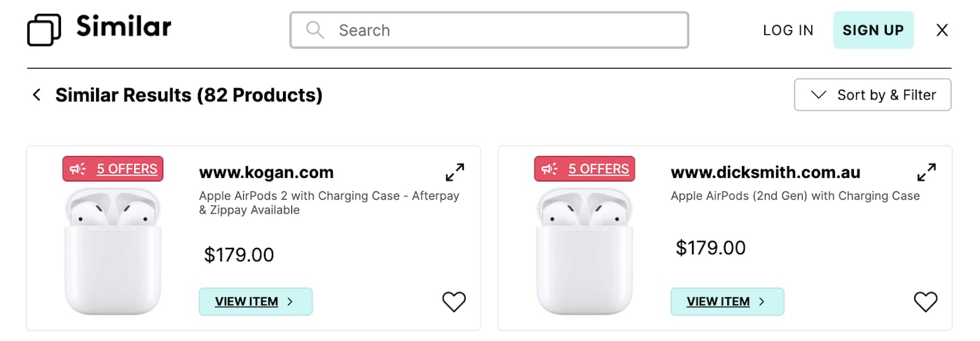The height and width of the screenshot is (341, 980).
Task: Favorite the kogan.com AirPods listing
Action: pyautogui.click(x=454, y=302)
